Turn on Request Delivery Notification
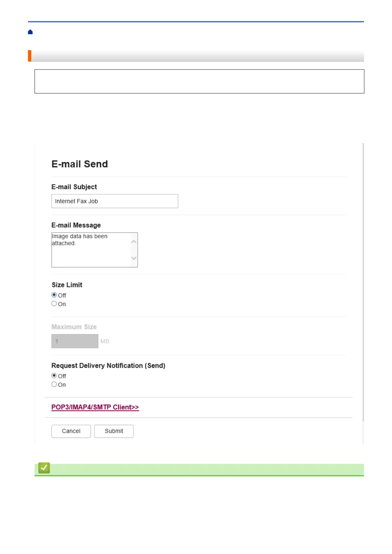The width and height of the screenshot is (392, 554). click(54, 384)
